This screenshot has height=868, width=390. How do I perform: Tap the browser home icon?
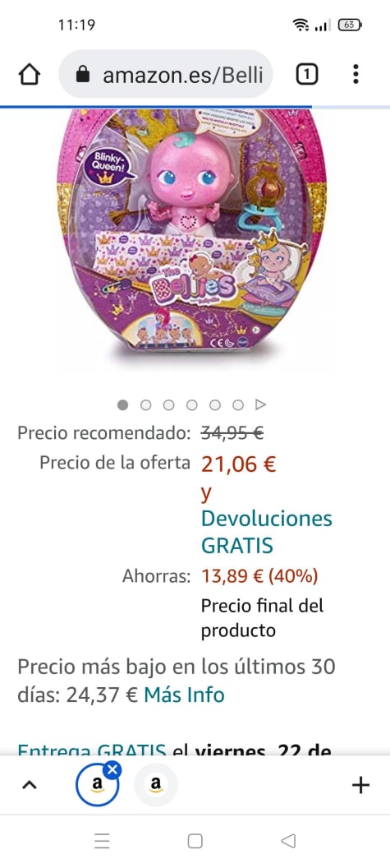(30, 74)
